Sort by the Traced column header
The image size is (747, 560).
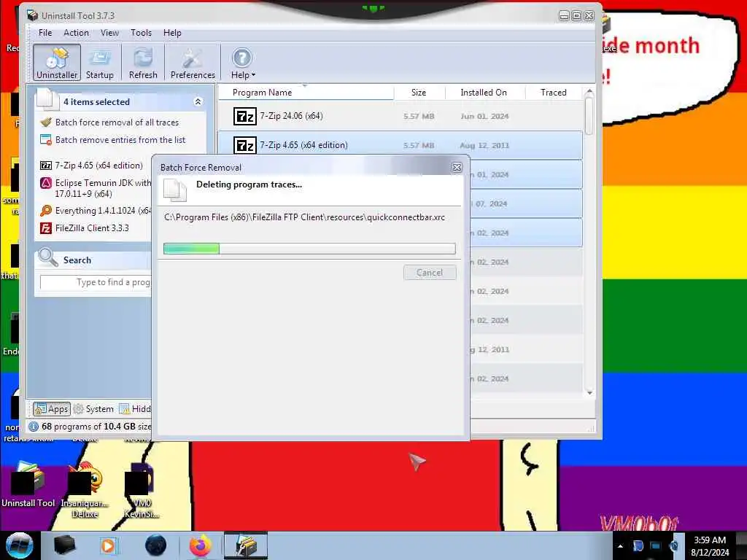[x=554, y=93]
